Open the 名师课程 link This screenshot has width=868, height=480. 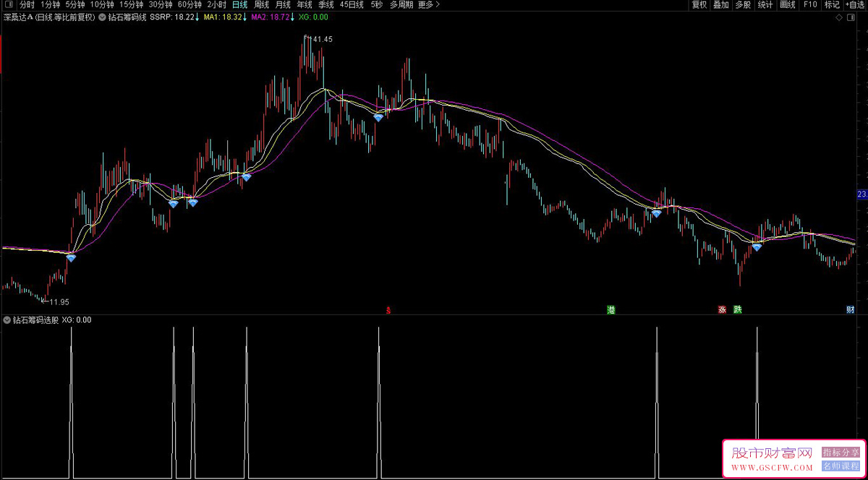pyautogui.click(x=841, y=467)
